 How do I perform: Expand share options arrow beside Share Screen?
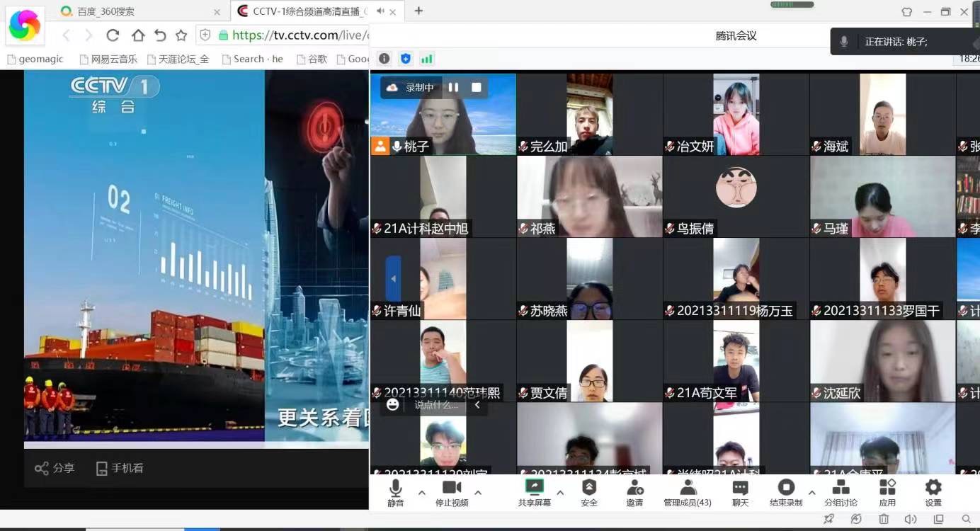click(x=560, y=493)
